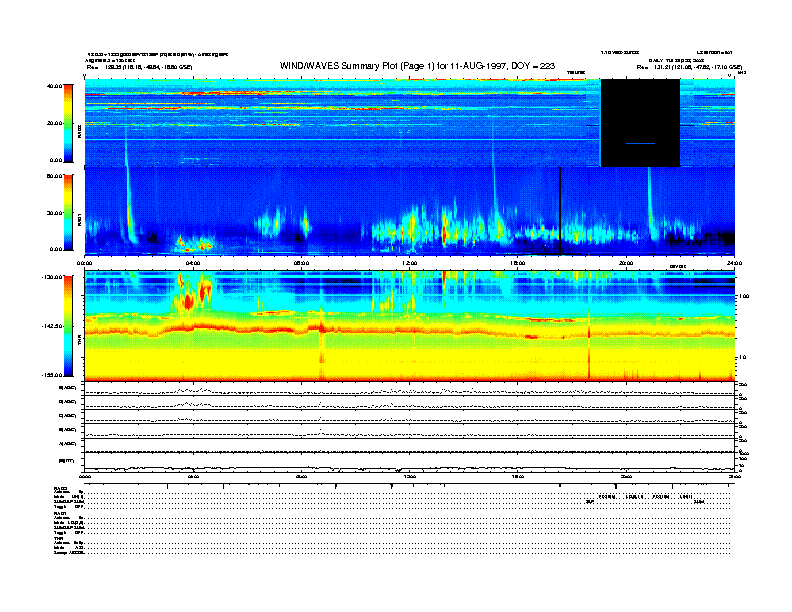This screenshot has width=792, height=612.
Task: Click the RAD2 vertical axis label
Action: pyautogui.click(x=79, y=132)
